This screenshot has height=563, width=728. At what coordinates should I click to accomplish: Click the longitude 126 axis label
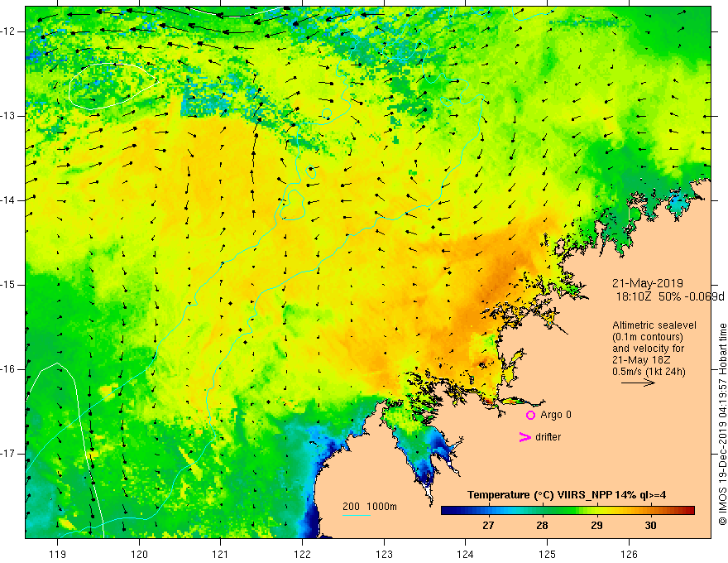pos(629,554)
